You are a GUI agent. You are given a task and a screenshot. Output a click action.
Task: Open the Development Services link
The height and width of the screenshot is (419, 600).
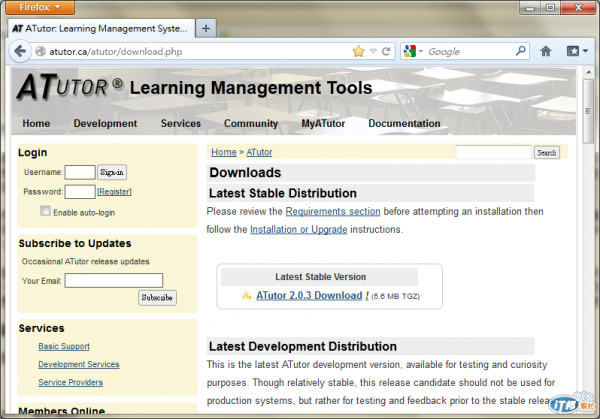(x=79, y=364)
